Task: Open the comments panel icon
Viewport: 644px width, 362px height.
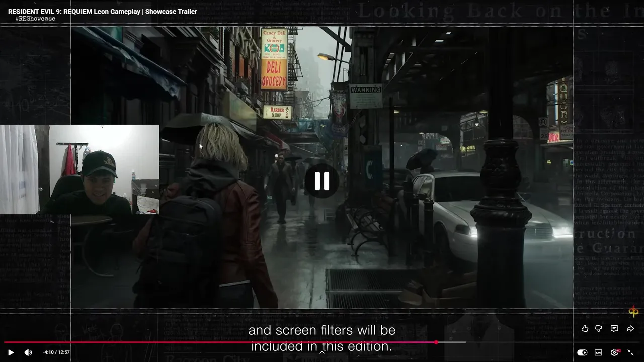Action: (614, 329)
